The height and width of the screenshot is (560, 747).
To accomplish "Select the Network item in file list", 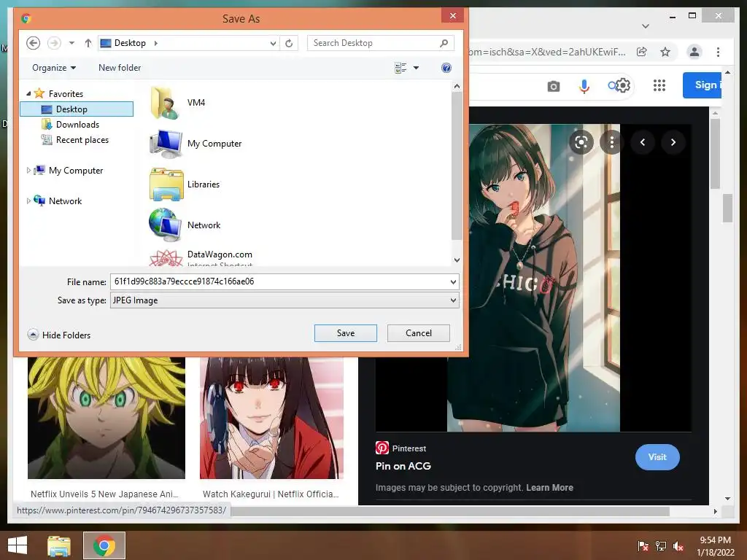I will pos(185,225).
